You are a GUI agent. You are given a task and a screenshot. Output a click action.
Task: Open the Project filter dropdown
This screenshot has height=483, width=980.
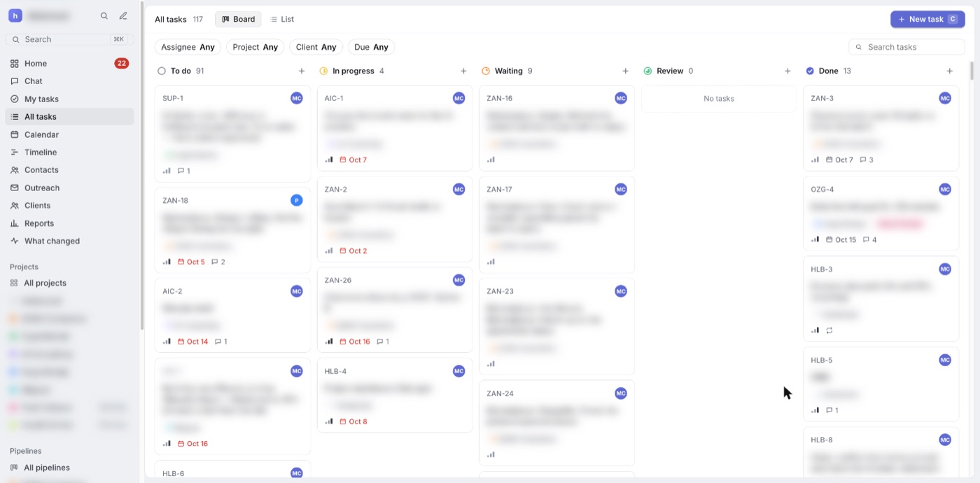255,47
